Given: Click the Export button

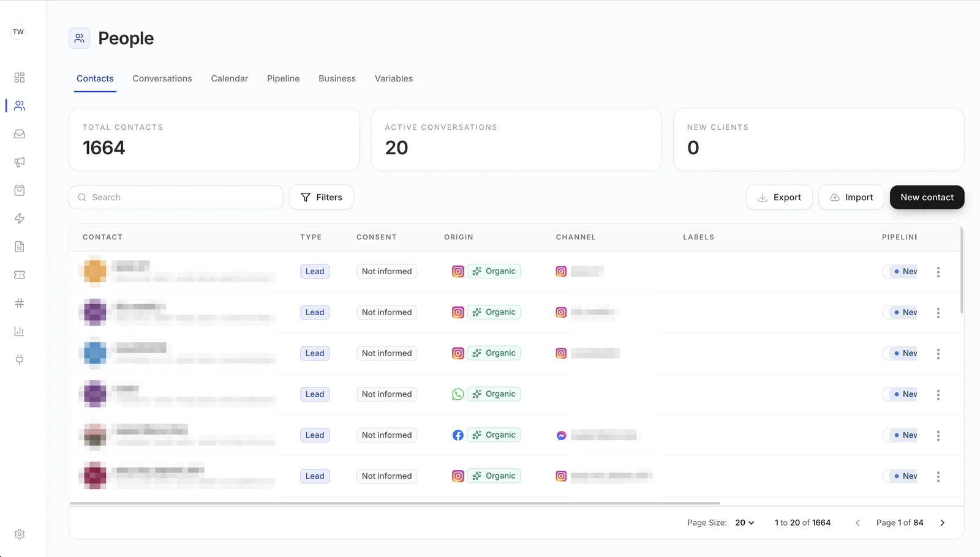Looking at the screenshot, I should pyautogui.click(x=779, y=197).
